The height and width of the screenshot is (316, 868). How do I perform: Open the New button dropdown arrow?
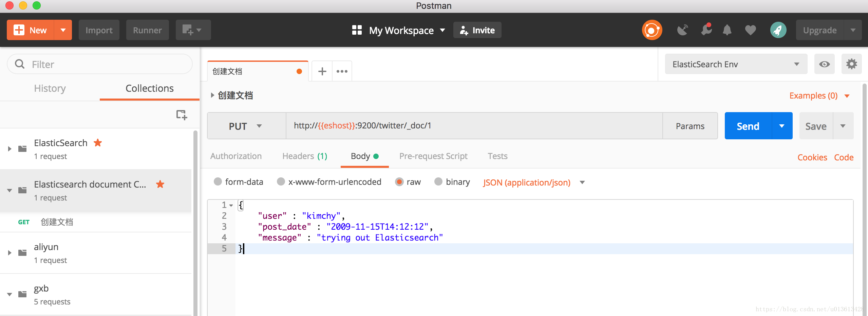pyautogui.click(x=63, y=30)
